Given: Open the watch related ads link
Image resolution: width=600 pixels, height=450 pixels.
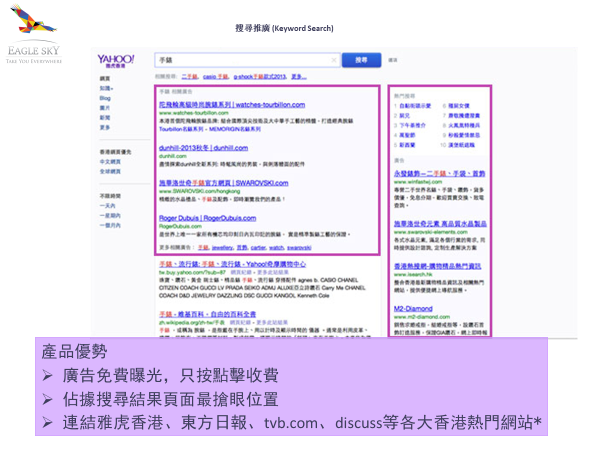Looking at the screenshot, I should [x=276, y=248].
